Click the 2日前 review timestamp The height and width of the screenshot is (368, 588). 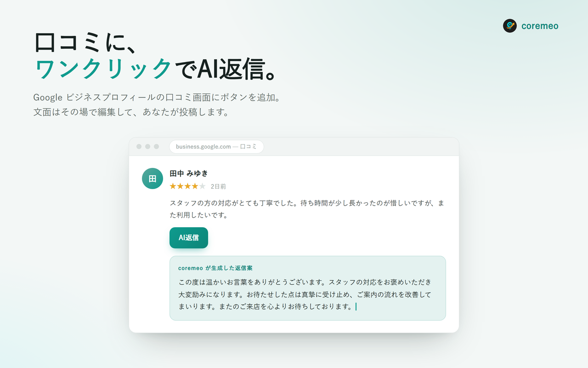(218, 187)
